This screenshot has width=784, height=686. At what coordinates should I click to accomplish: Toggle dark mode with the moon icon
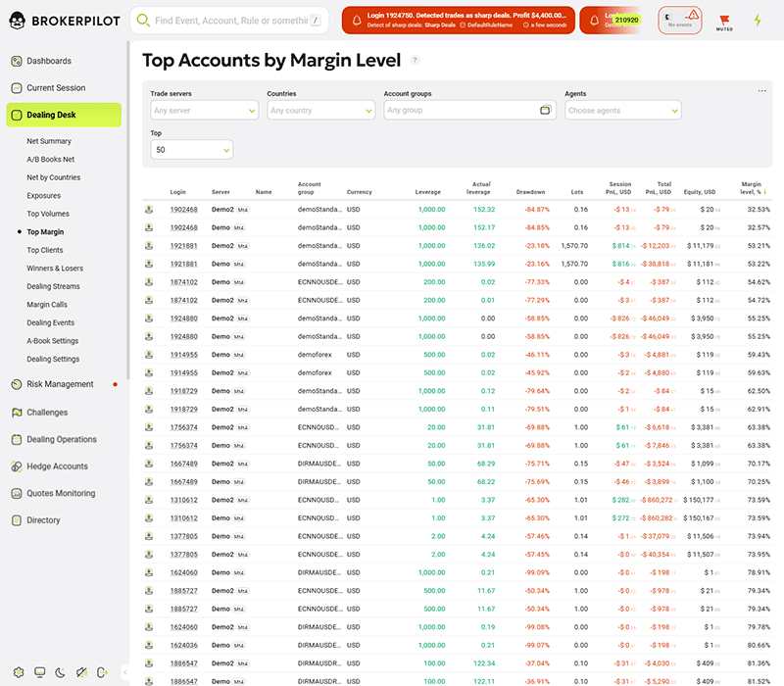point(59,670)
